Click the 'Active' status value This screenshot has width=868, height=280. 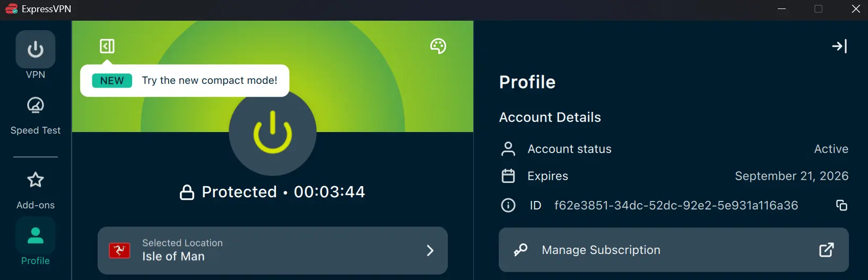[831, 149]
